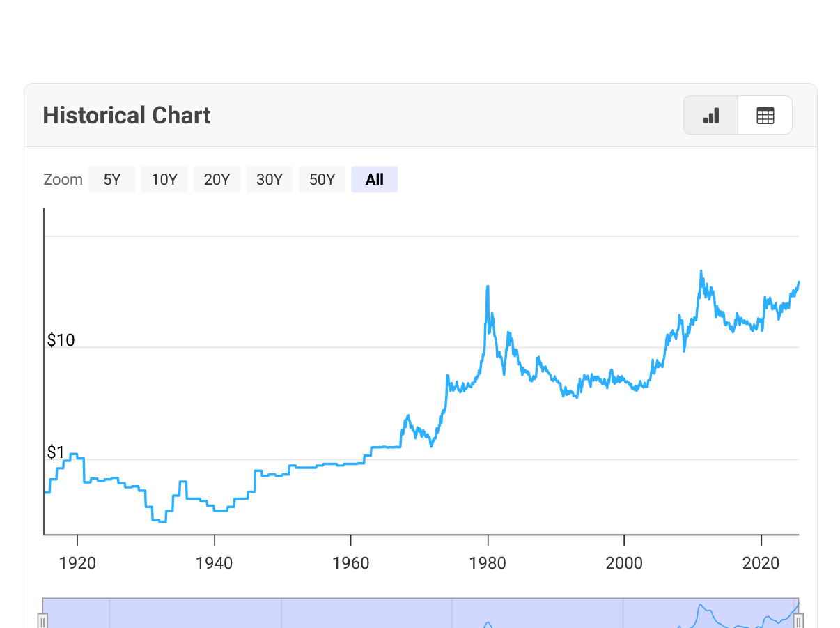
Task: Click the Historical Chart heading
Action: 127,115
